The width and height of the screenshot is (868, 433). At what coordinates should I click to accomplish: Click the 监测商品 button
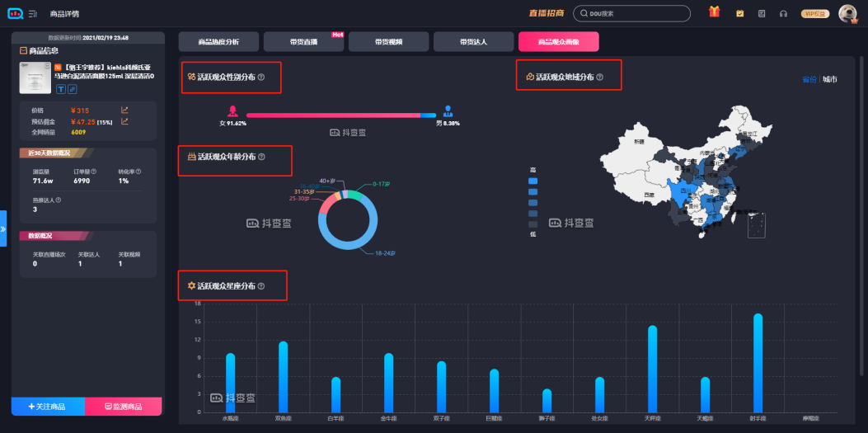(x=124, y=407)
